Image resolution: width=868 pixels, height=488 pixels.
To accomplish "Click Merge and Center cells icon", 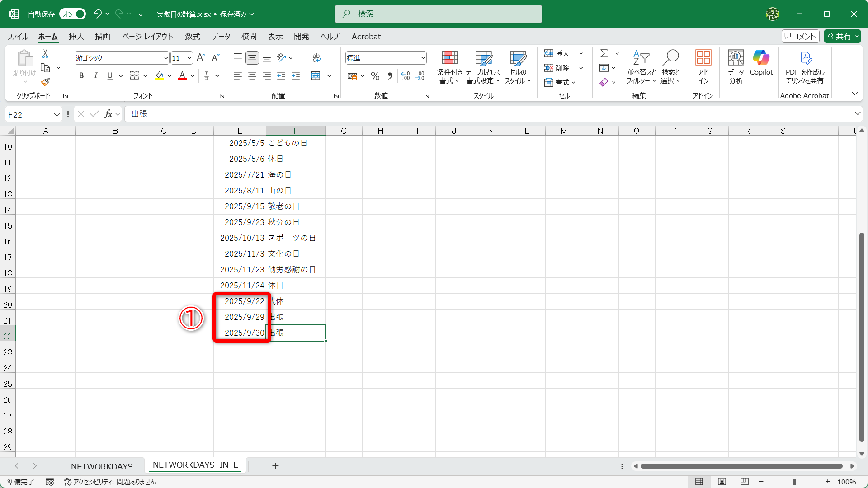I will [316, 76].
